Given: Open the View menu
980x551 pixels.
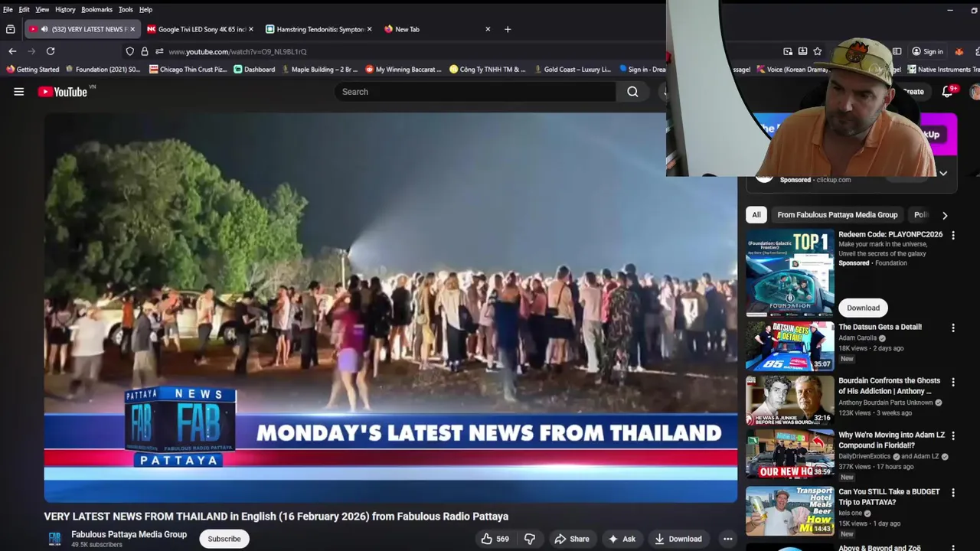Looking at the screenshot, I should point(42,9).
